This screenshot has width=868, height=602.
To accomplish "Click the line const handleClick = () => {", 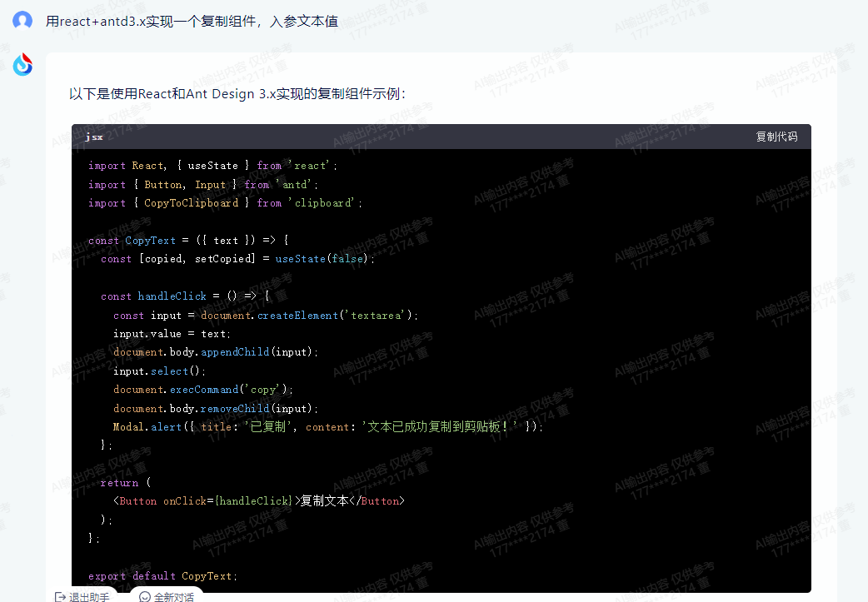I will coord(185,296).
